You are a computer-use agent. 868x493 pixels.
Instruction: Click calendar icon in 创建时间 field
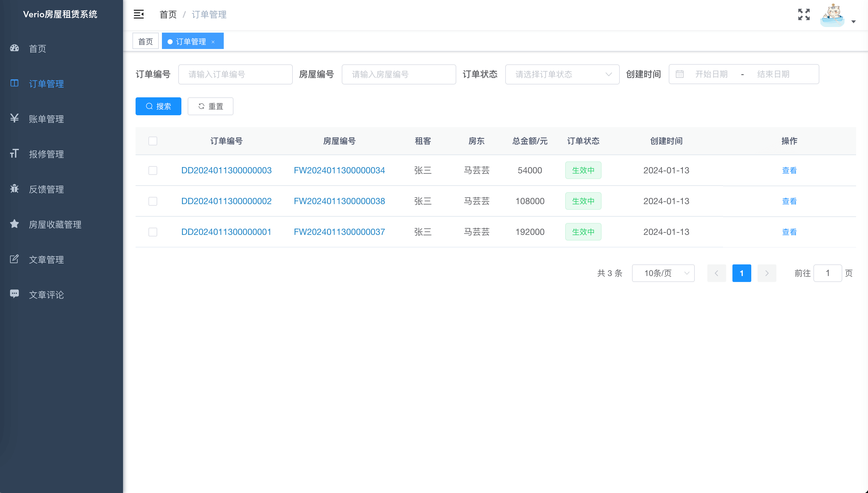click(680, 74)
